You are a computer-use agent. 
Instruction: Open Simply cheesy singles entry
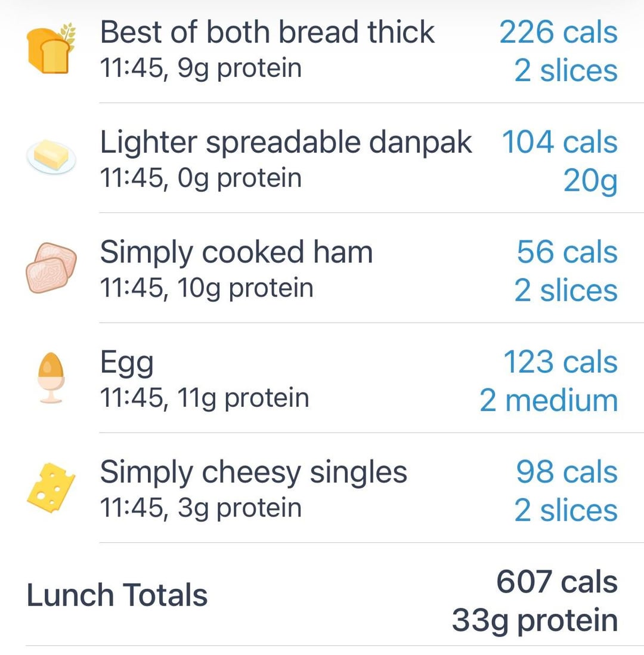coord(253,472)
